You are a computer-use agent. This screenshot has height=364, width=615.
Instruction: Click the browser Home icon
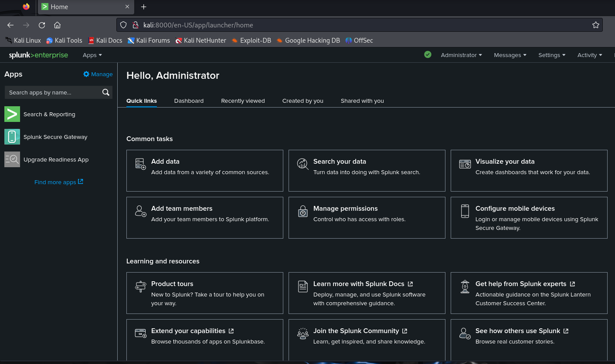(57, 25)
